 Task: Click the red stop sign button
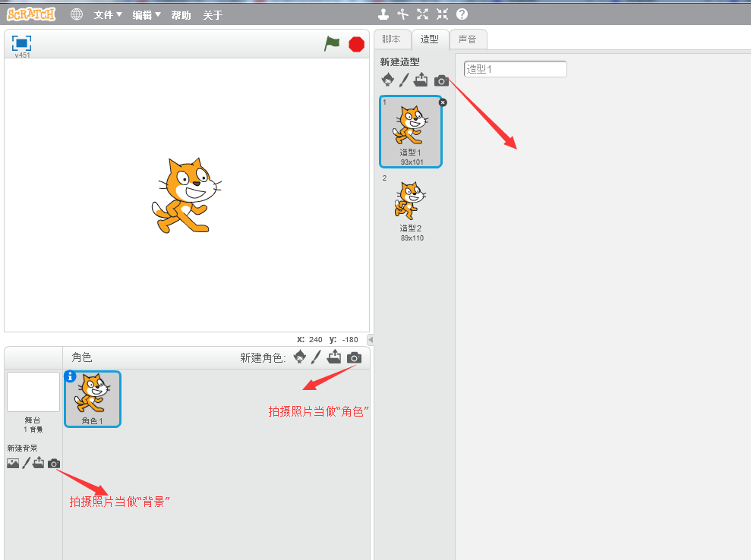point(356,44)
